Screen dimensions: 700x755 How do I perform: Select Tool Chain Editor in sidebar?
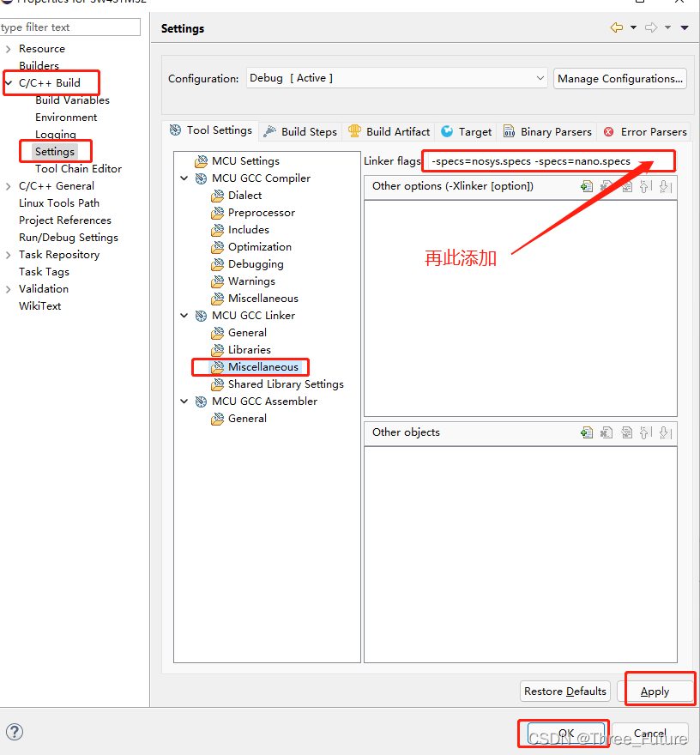tap(78, 169)
